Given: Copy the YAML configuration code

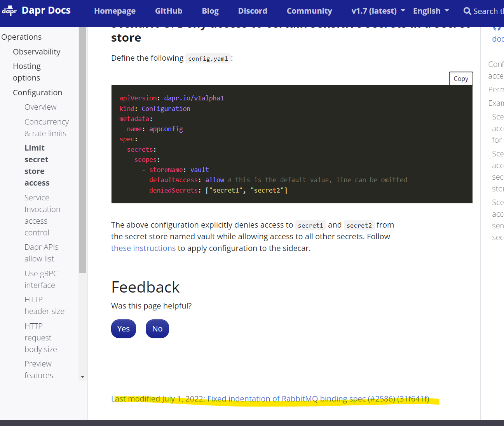Looking at the screenshot, I should coord(460,78).
